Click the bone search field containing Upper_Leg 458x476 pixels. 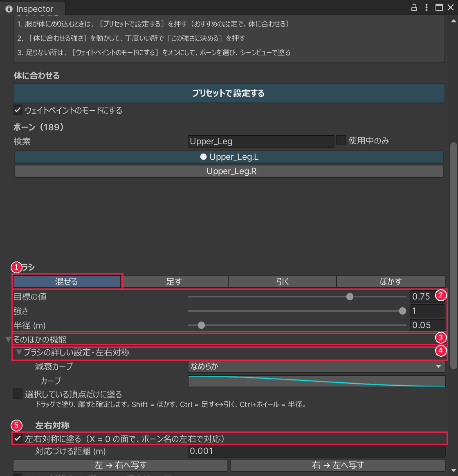[x=261, y=141]
